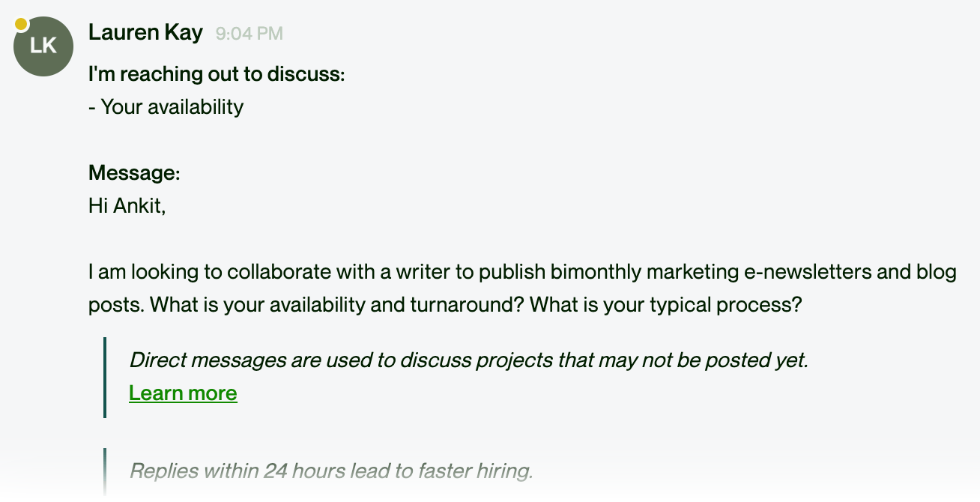Click Lauren Kay's name
The width and height of the screenshot is (980, 502).
(145, 33)
